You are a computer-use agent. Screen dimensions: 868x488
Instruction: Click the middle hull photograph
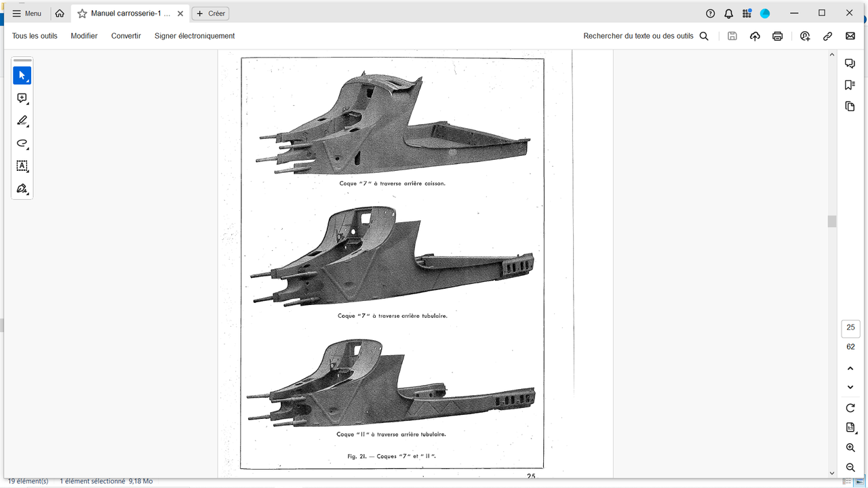pyautogui.click(x=393, y=257)
